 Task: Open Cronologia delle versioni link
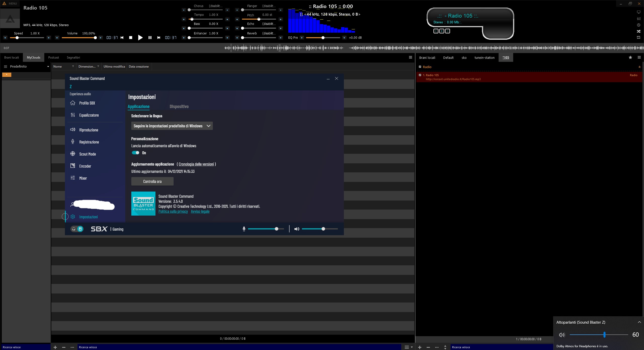coord(196,164)
